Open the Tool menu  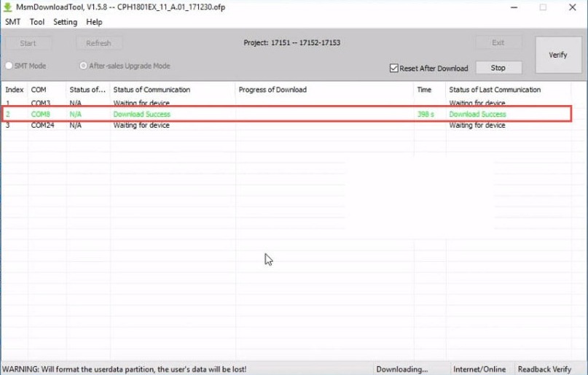(36, 22)
